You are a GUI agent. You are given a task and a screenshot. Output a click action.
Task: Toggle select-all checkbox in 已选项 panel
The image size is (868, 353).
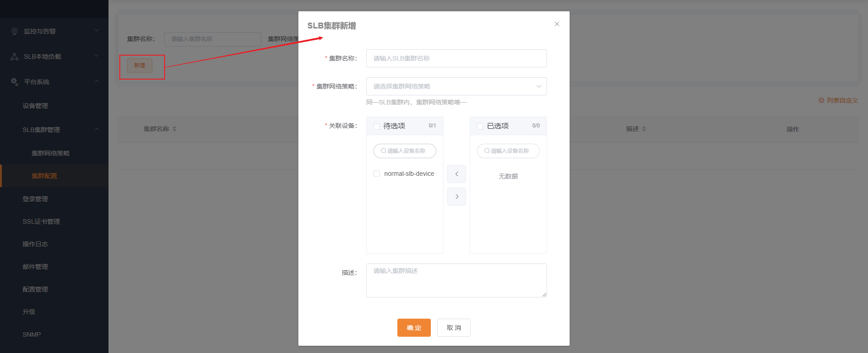[x=480, y=127]
